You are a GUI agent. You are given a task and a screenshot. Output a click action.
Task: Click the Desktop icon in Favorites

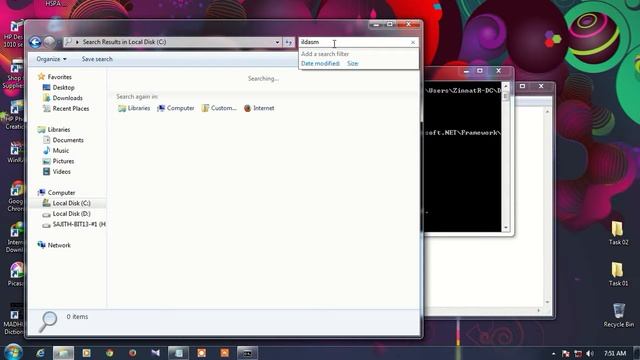click(x=47, y=87)
